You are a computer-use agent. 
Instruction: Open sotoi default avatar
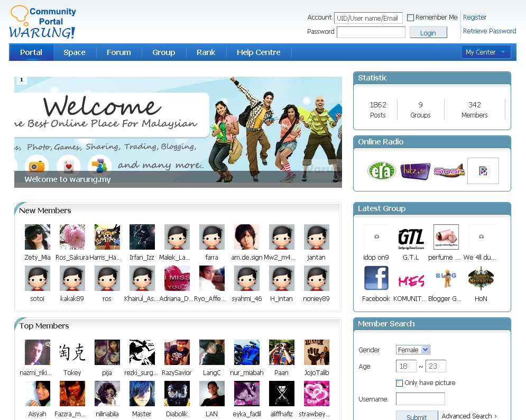(x=38, y=278)
